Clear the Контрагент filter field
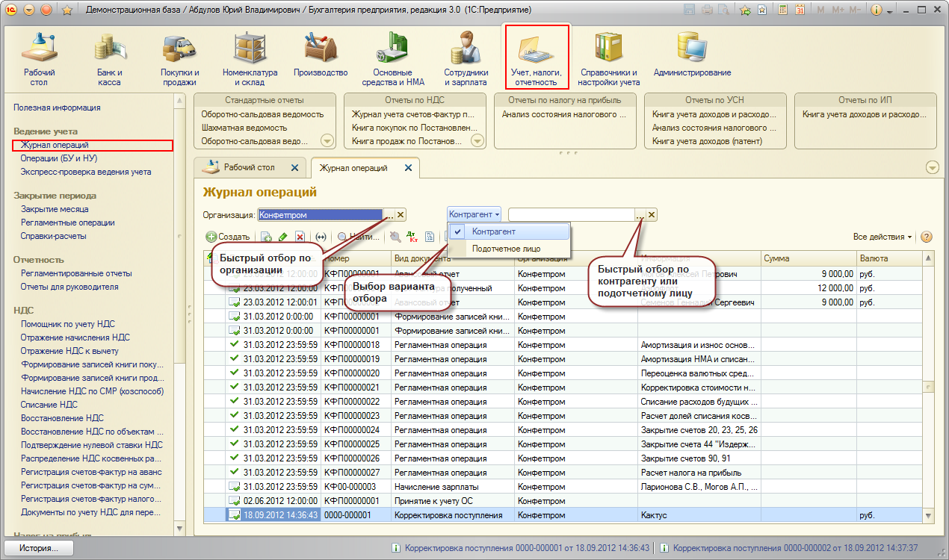 tap(652, 215)
